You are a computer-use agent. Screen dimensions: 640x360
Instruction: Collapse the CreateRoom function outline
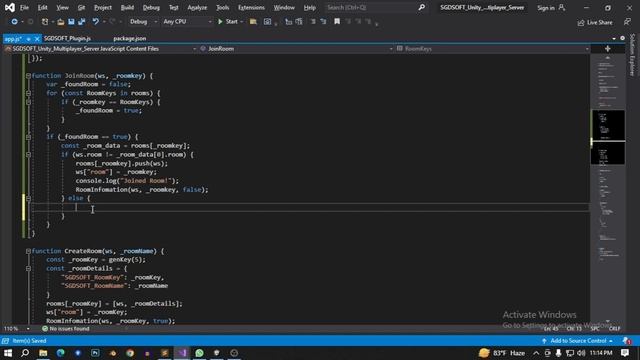pyautogui.click(x=28, y=251)
